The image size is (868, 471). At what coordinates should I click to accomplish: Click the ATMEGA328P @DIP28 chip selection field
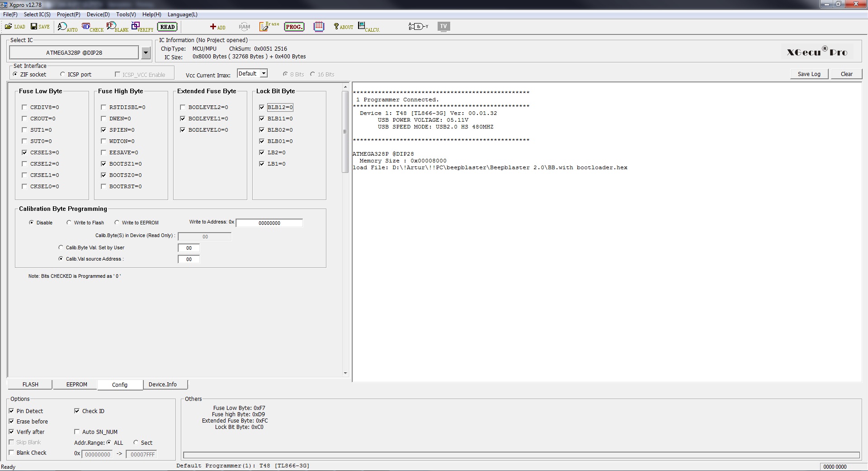pyautogui.click(x=74, y=52)
